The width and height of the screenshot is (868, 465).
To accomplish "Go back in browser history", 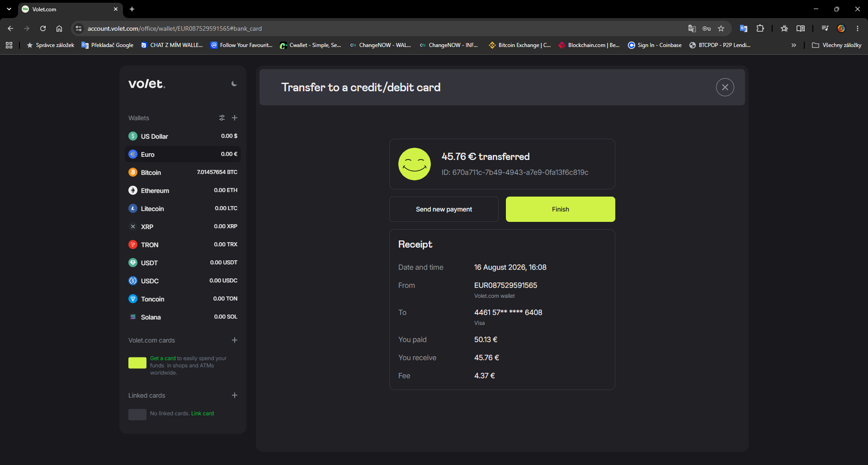I will (x=10, y=28).
